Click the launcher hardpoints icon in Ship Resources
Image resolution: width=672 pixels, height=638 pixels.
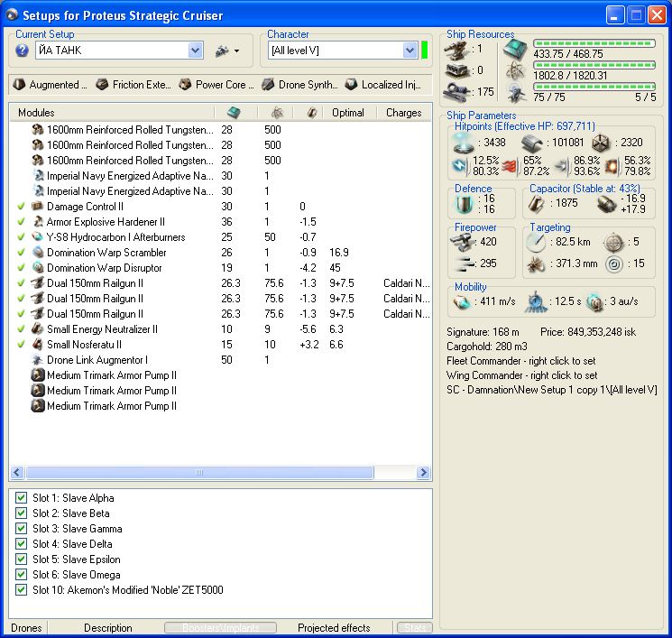456,70
